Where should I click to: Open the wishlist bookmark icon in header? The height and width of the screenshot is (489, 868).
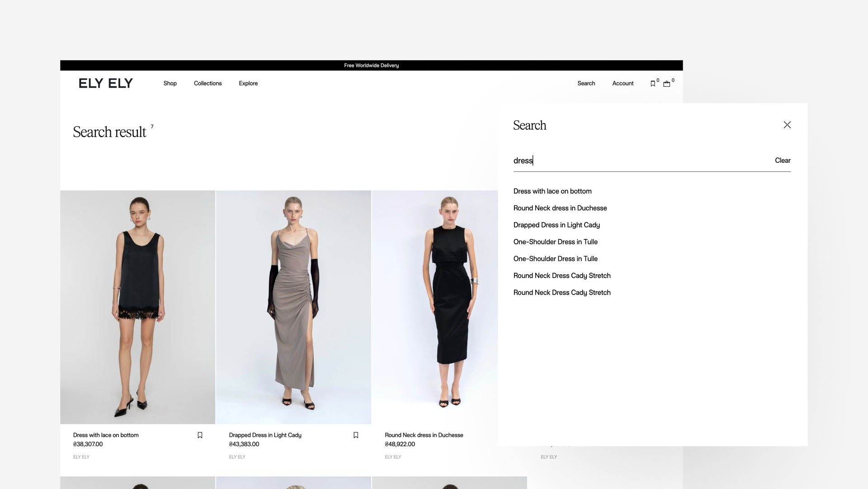click(653, 84)
